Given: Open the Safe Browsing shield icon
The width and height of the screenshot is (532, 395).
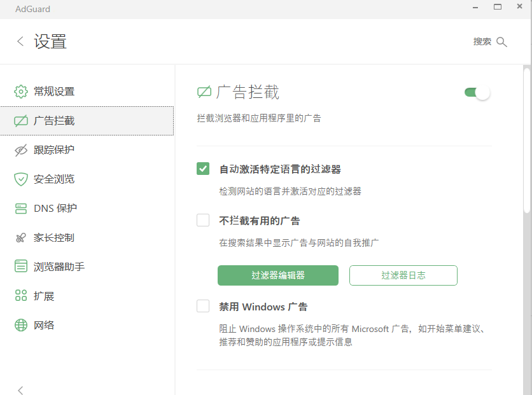Looking at the screenshot, I should click(x=20, y=179).
